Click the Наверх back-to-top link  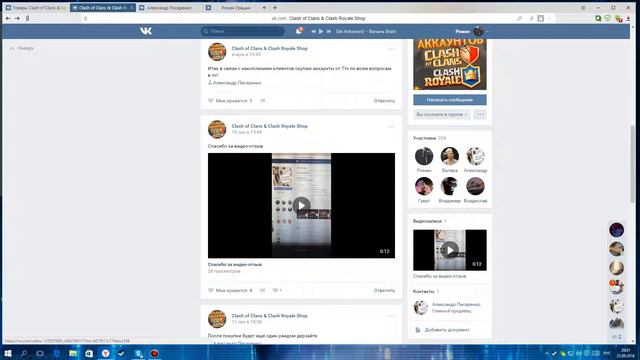22,48
